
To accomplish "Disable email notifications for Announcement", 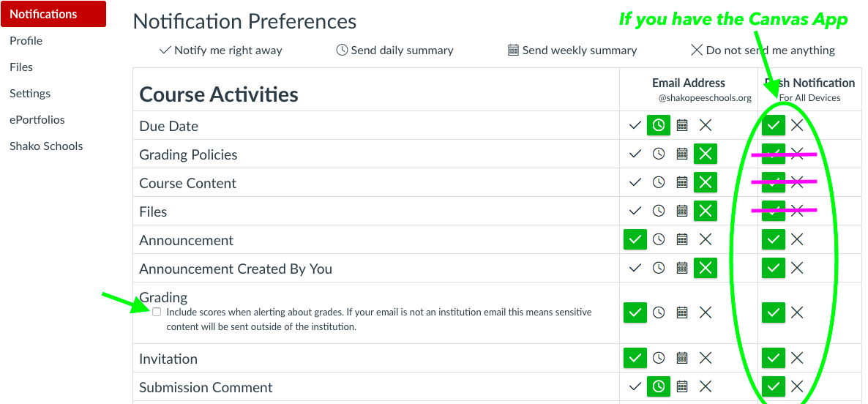I will pyautogui.click(x=706, y=240).
